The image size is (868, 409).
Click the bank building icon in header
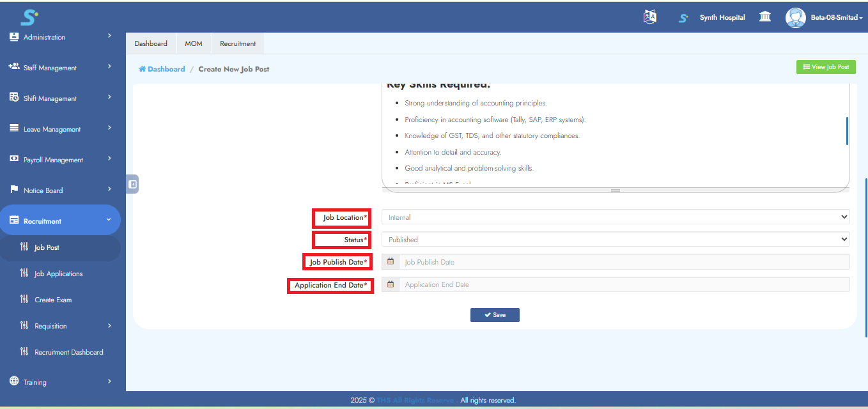764,17
